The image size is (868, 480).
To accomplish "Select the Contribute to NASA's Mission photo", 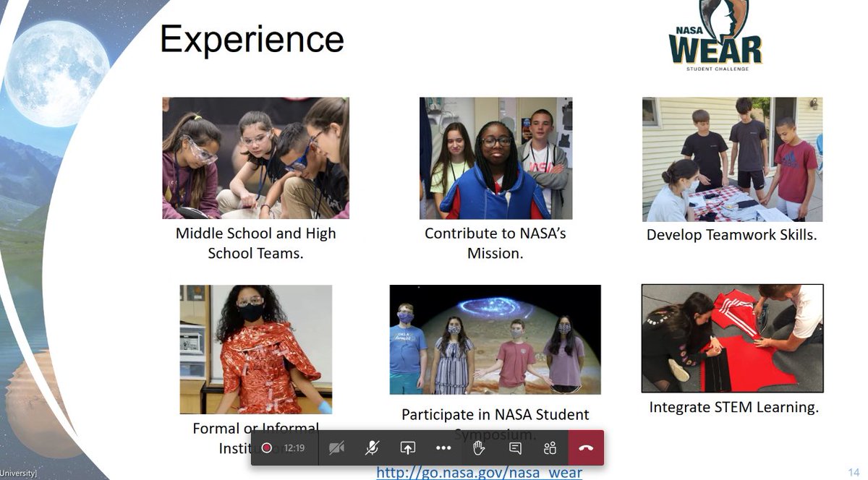I will tap(495, 158).
